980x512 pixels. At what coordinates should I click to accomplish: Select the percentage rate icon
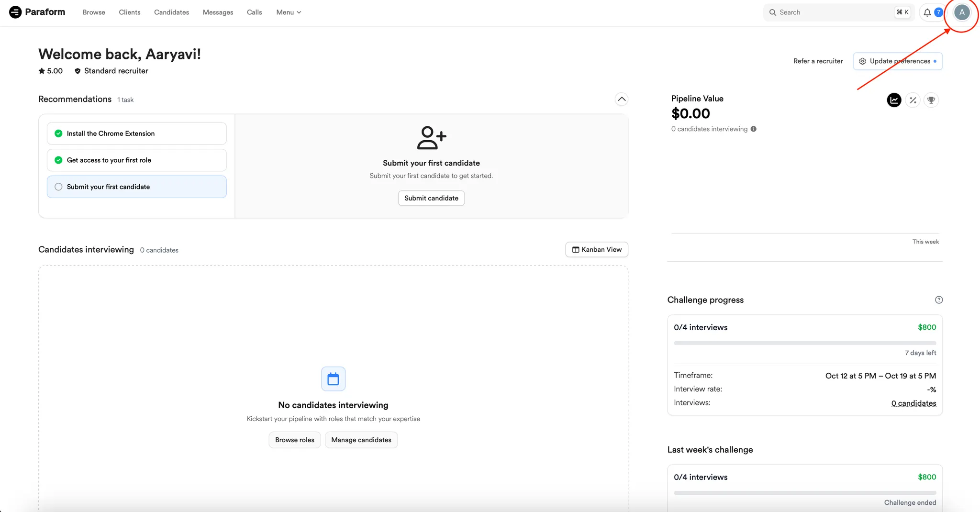(x=913, y=100)
